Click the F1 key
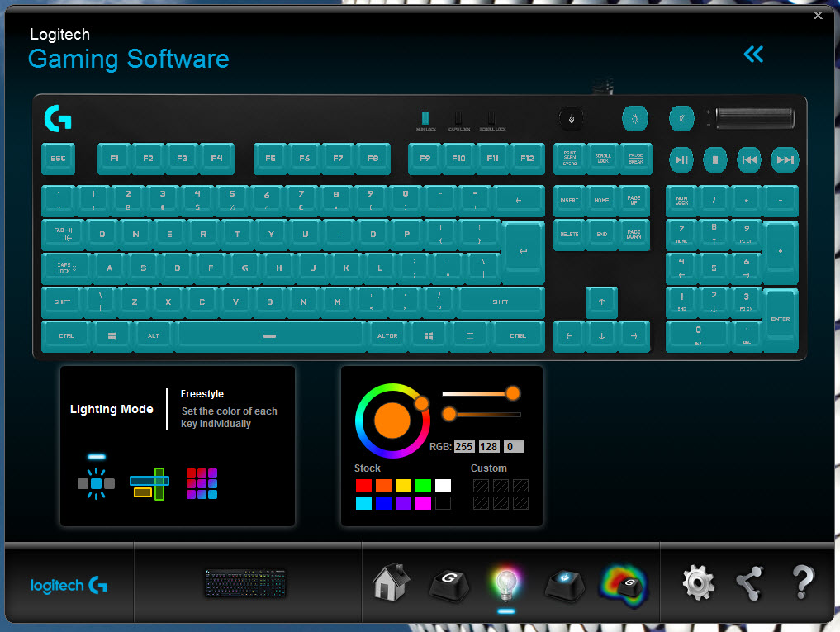Image resolution: width=840 pixels, height=632 pixels. (114, 159)
